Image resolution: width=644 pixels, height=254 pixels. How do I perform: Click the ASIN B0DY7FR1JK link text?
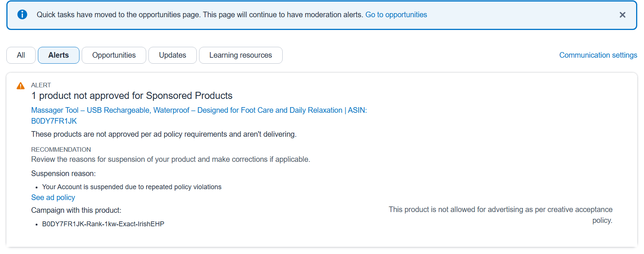pos(54,121)
